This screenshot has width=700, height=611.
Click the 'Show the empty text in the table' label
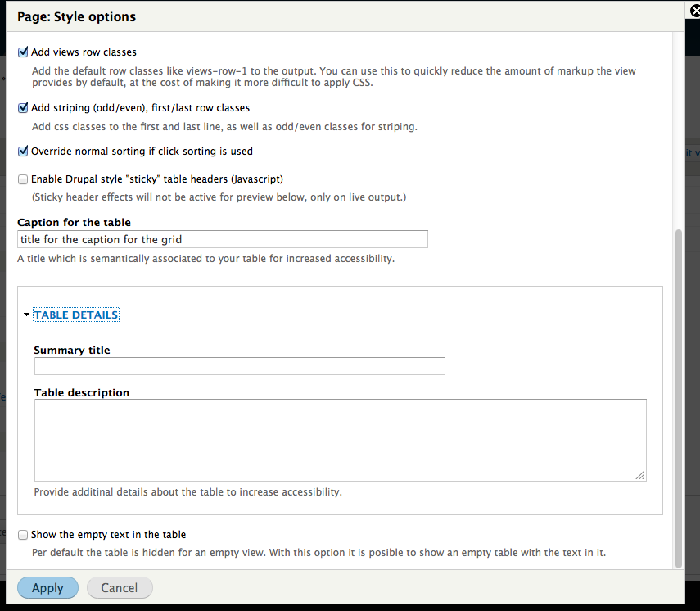coord(109,535)
